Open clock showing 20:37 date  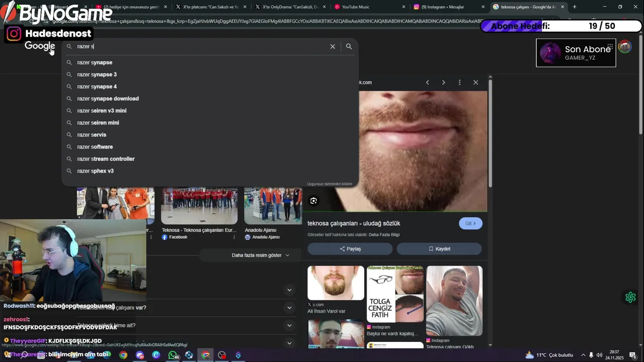point(614,355)
